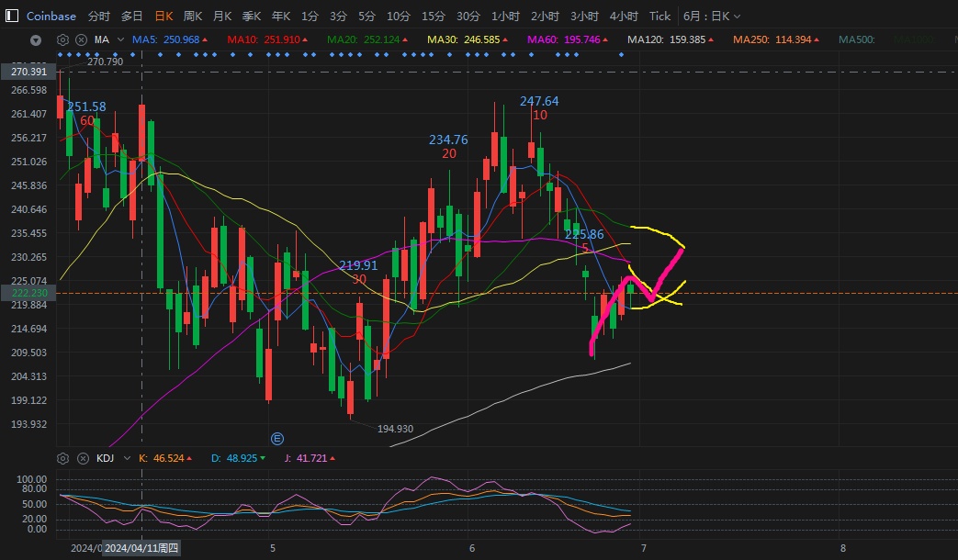Click the 2024/04/11 date marker on the time axis
The height and width of the screenshot is (560, 958).
pyautogui.click(x=142, y=548)
